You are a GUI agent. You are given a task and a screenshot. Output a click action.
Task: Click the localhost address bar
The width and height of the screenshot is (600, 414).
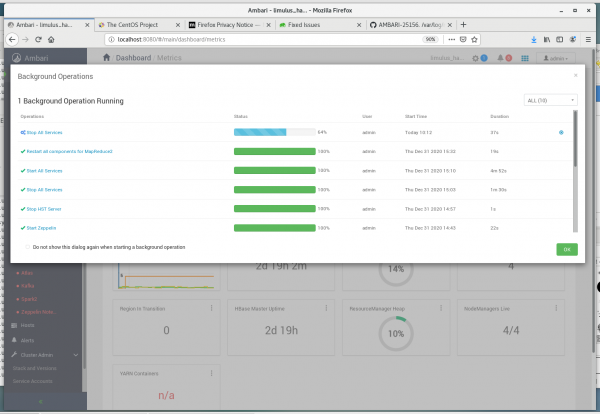(x=264, y=39)
